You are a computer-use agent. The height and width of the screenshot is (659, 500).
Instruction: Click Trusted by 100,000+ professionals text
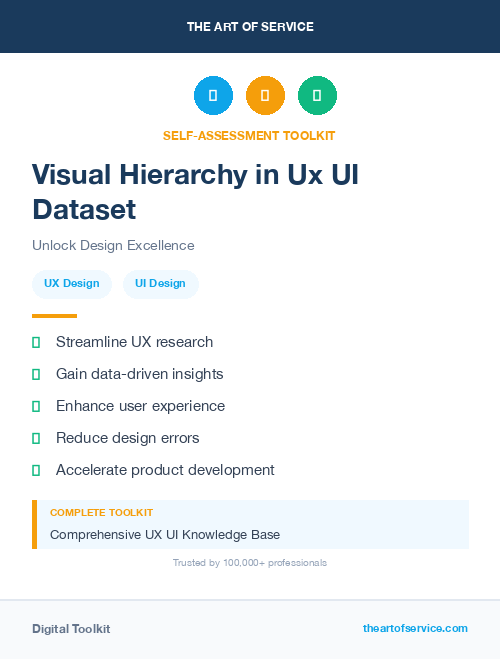[250, 563]
